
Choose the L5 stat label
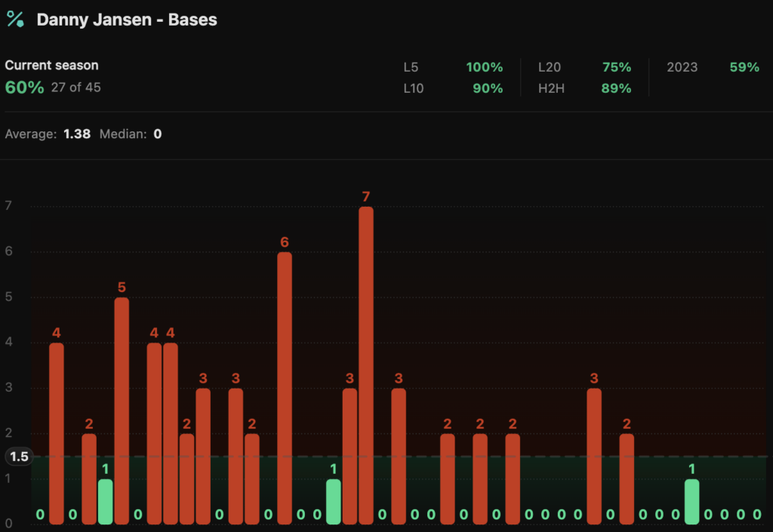pos(411,67)
